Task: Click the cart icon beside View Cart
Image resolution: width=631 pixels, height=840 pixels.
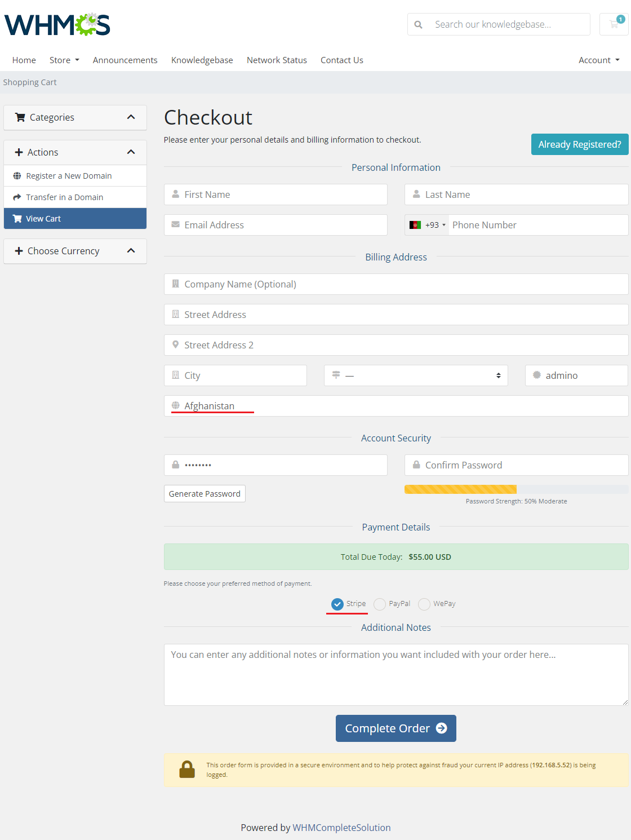Action: (17, 219)
